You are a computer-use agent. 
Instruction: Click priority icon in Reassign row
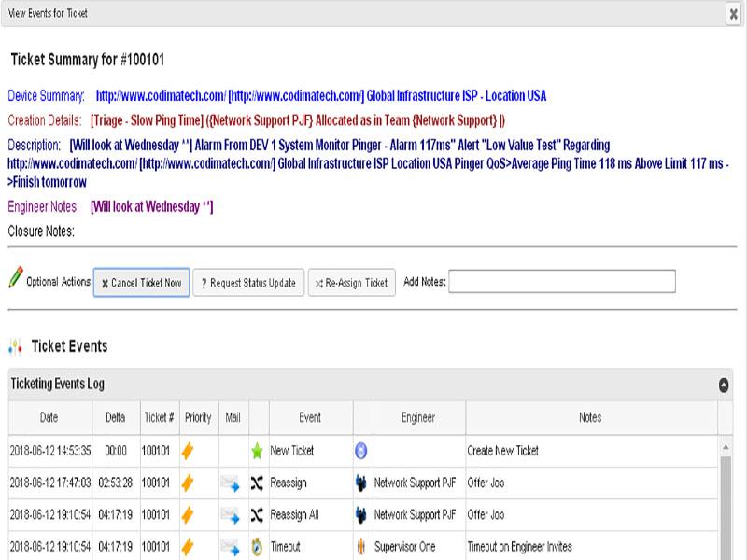pyautogui.click(x=188, y=483)
